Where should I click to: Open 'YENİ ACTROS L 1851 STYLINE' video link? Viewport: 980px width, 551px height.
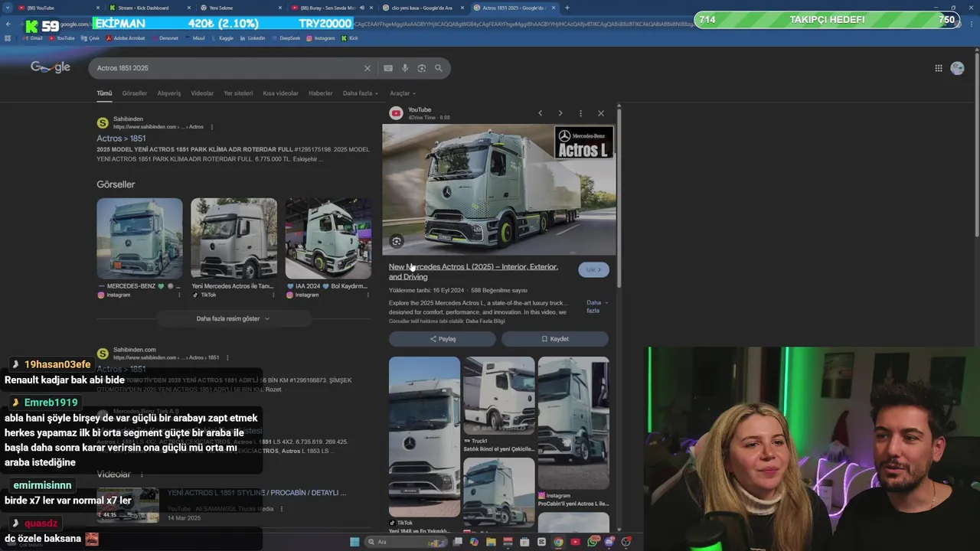pos(256,493)
